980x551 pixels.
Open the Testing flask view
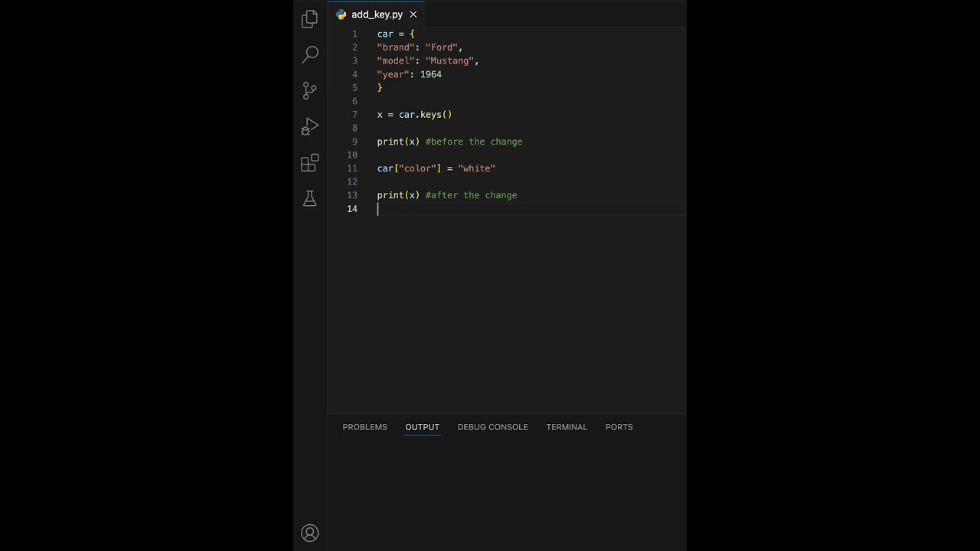click(x=310, y=198)
